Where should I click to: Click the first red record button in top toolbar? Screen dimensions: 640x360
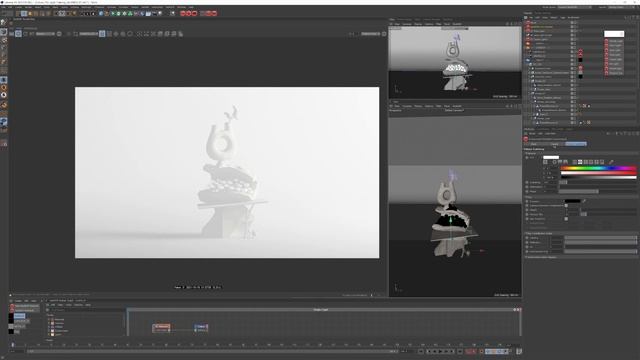(183, 13)
